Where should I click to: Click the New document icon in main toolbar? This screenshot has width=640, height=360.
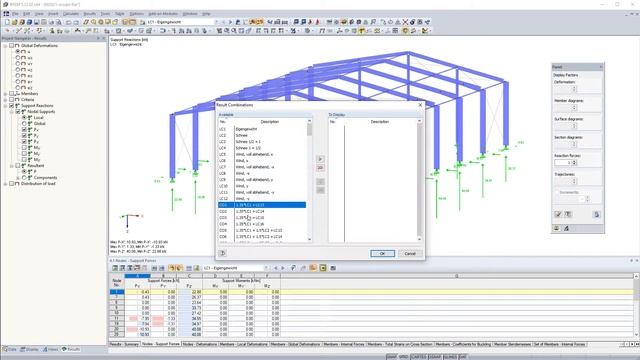7,22
